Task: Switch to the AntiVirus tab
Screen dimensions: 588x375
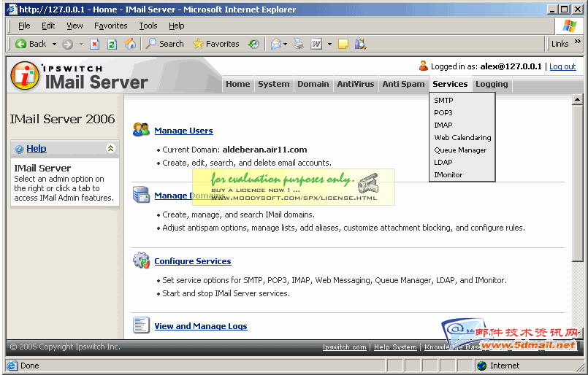Action: point(355,84)
